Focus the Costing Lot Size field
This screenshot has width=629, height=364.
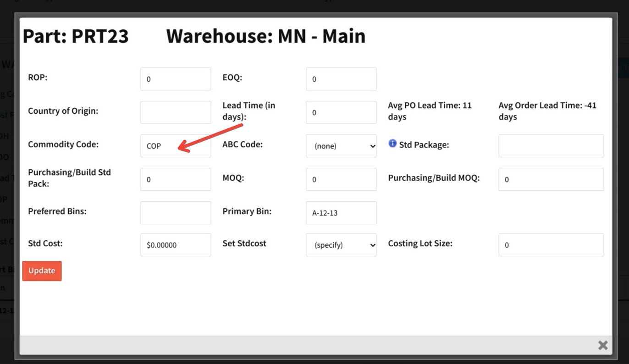[x=551, y=245]
